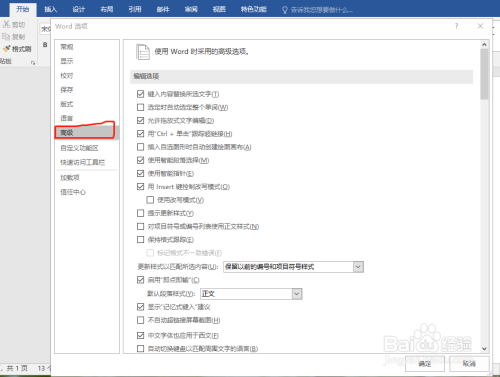Open 更新样式以匹配所选内容 dropdown

tap(293, 267)
